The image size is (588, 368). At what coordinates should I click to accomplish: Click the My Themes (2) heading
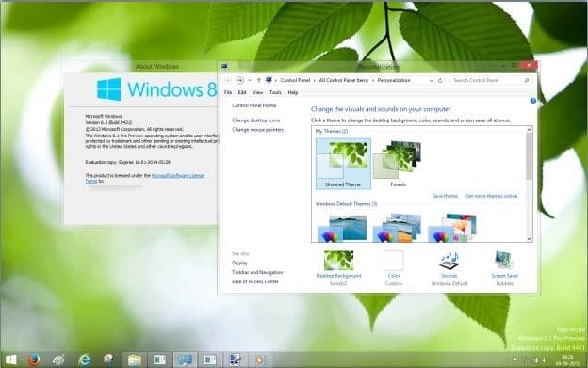click(x=332, y=131)
